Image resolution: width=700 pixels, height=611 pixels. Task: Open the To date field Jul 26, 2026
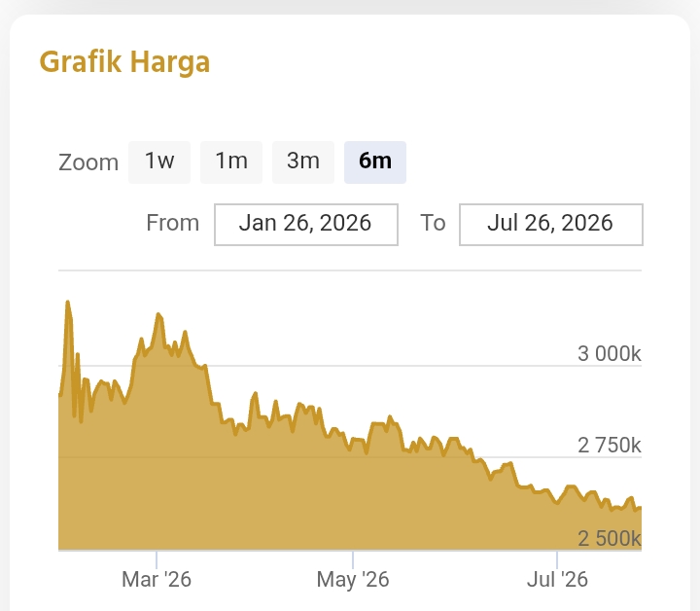551,224
